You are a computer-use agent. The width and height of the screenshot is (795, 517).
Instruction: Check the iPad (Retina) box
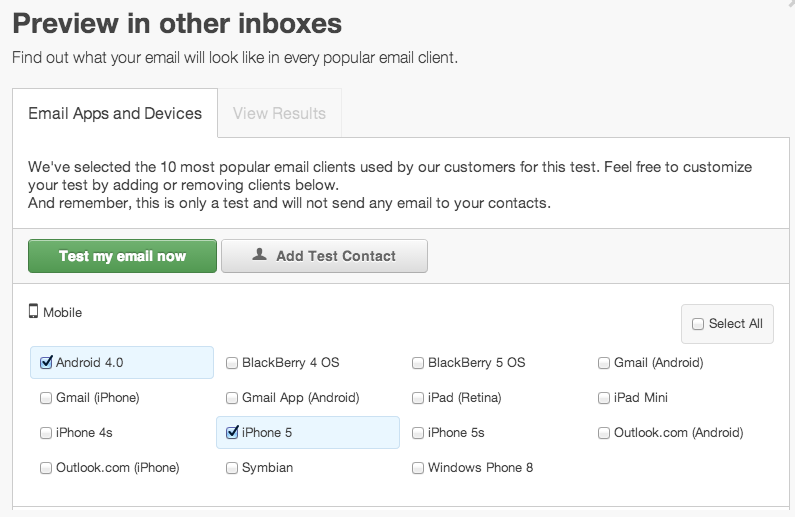coord(418,398)
